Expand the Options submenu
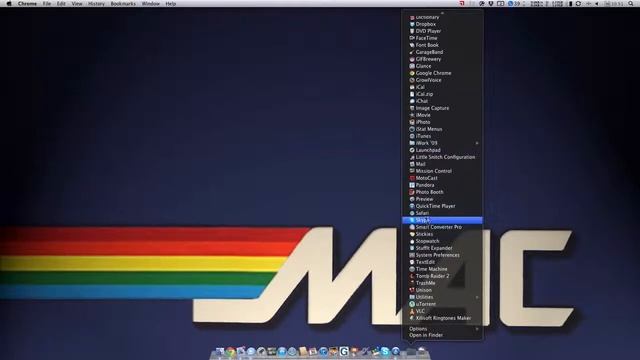640x360 pixels. [x=442, y=329]
